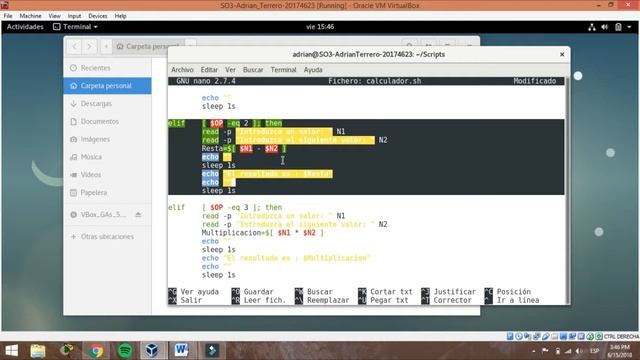Screen dimensions: 640x360
Task: Click 'Resta=$[ $N1 - $N2 ]' line
Action: coord(244,149)
